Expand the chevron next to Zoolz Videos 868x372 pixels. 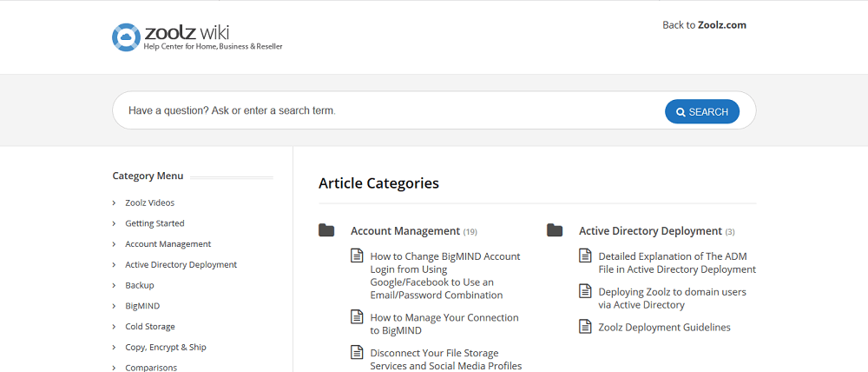(114, 203)
